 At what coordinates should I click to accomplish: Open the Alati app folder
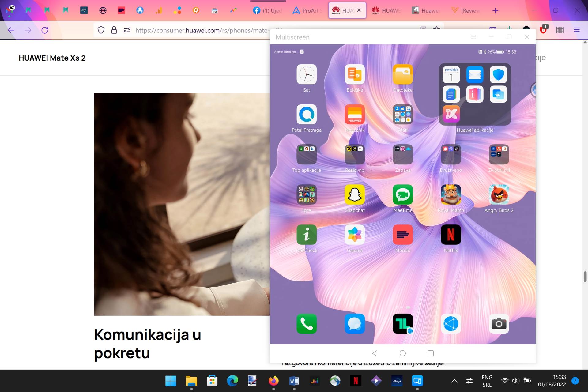click(403, 114)
